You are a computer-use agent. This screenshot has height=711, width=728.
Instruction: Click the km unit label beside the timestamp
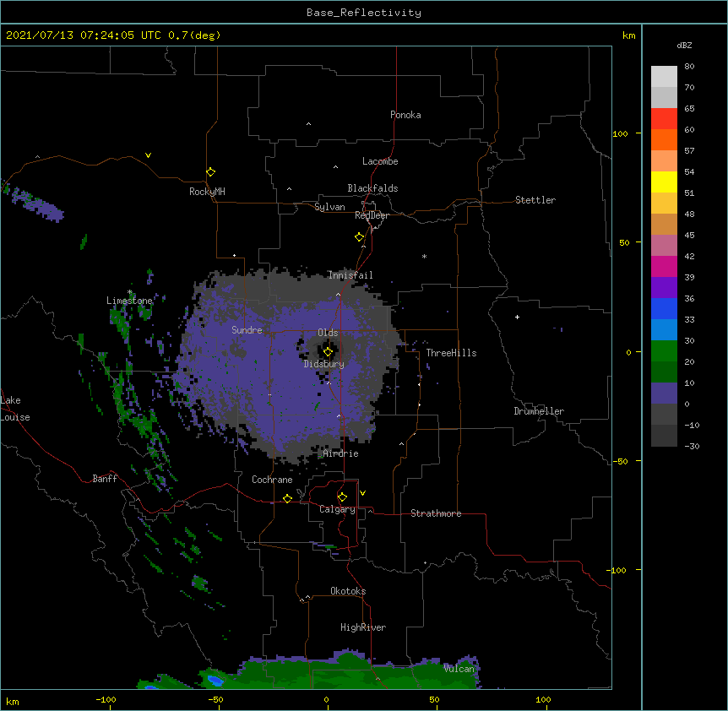pos(628,35)
